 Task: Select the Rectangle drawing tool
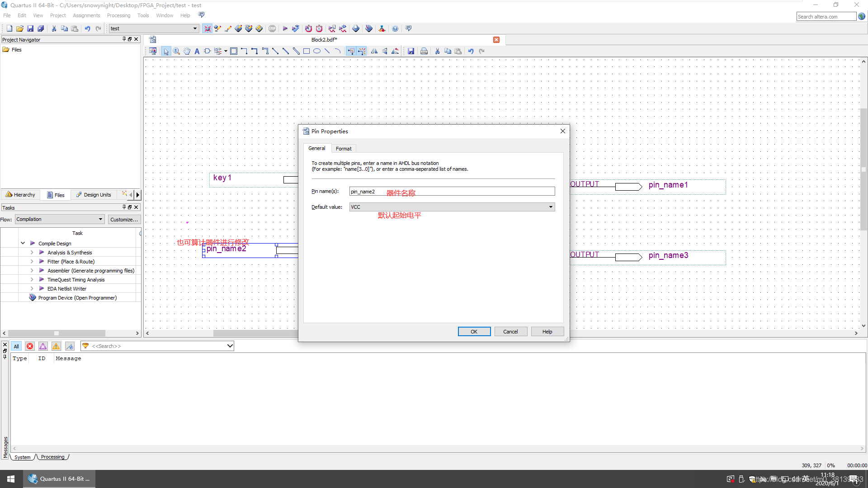(307, 51)
